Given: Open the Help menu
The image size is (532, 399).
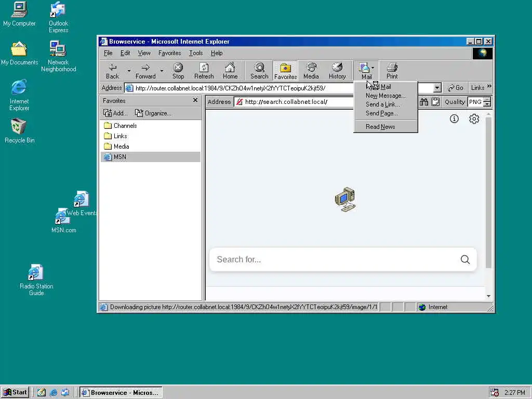Looking at the screenshot, I should tap(217, 53).
